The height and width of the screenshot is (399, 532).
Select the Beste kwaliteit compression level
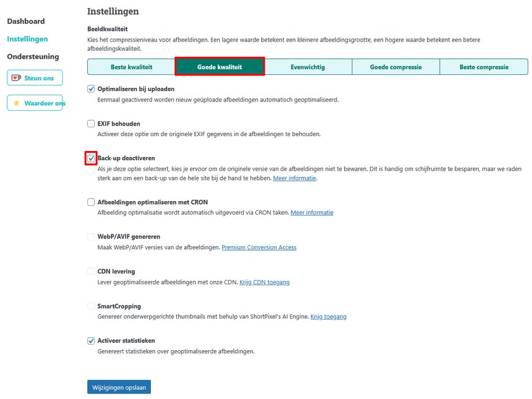[x=131, y=67]
